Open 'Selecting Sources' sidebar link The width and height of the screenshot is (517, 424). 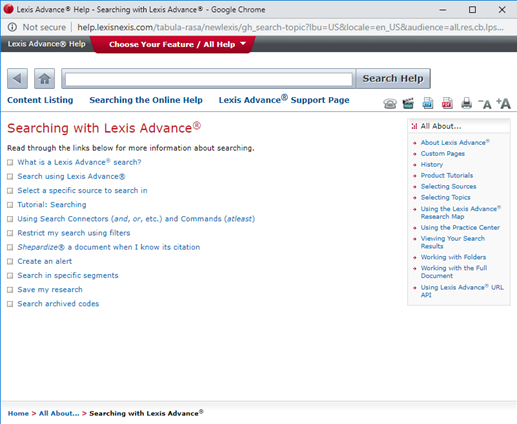[x=448, y=187]
